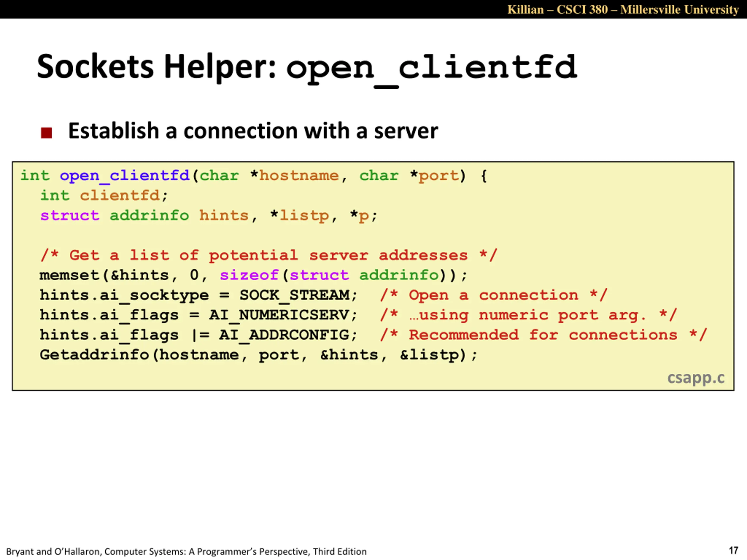The width and height of the screenshot is (747, 560).
Task: Click the 'csapp.c' file label
Action: point(696,378)
